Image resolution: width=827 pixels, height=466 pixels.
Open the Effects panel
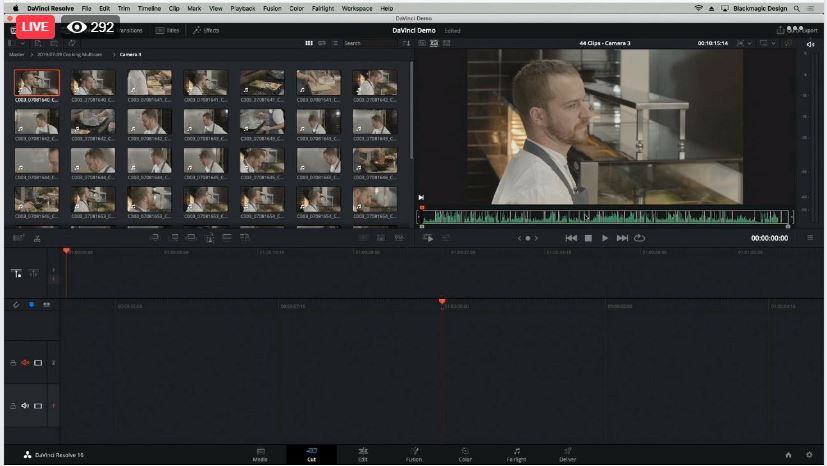point(206,30)
